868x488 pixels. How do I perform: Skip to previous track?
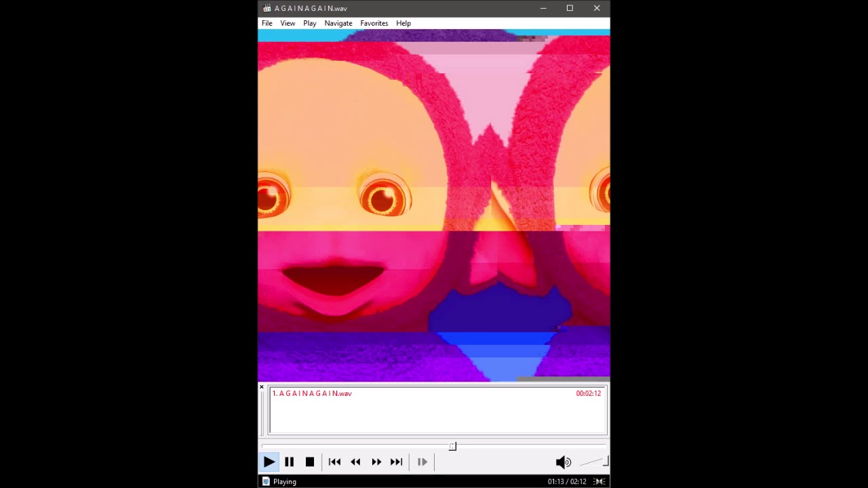click(x=334, y=462)
